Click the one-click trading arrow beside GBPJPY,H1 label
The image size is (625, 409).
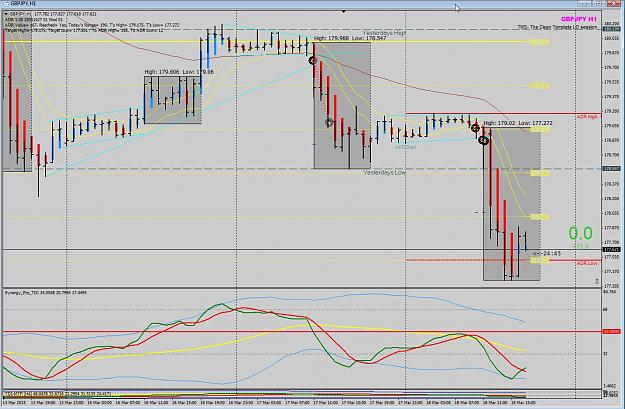(6, 14)
